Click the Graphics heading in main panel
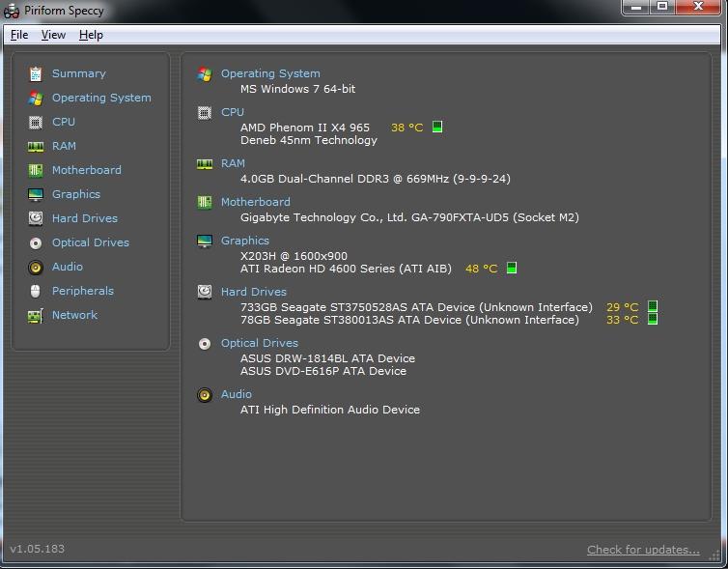728x569 pixels. click(x=245, y=241)
